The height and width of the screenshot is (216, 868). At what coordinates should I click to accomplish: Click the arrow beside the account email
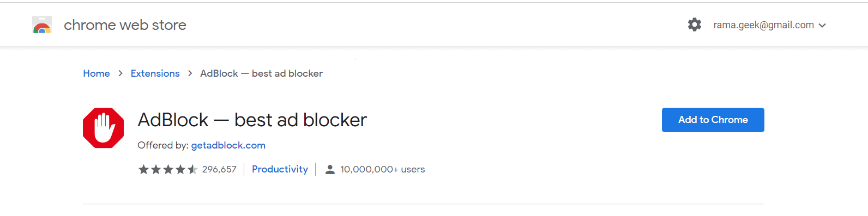tap(822, 26)
